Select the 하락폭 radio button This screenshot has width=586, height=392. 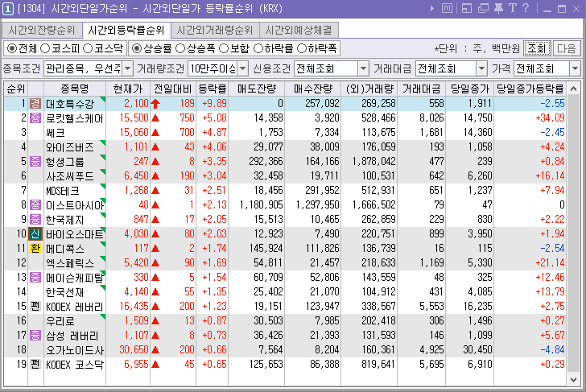point(302,48)
